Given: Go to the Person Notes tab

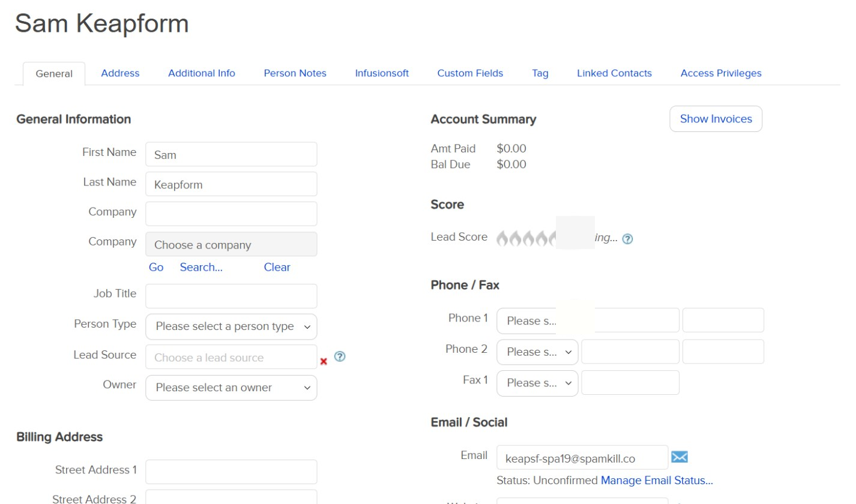Looking at the screenshot, I should pyautogui.click(x=295, y=73).
